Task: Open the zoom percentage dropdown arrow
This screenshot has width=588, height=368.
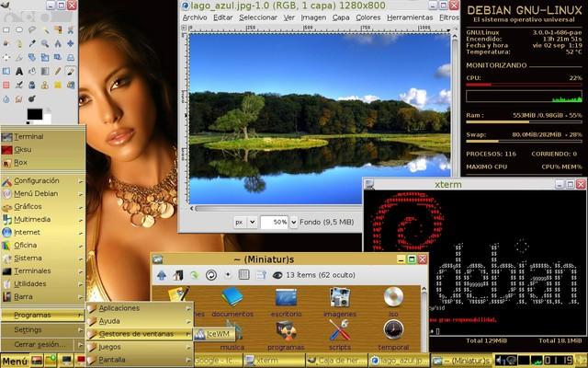Action: click(294, 222)
